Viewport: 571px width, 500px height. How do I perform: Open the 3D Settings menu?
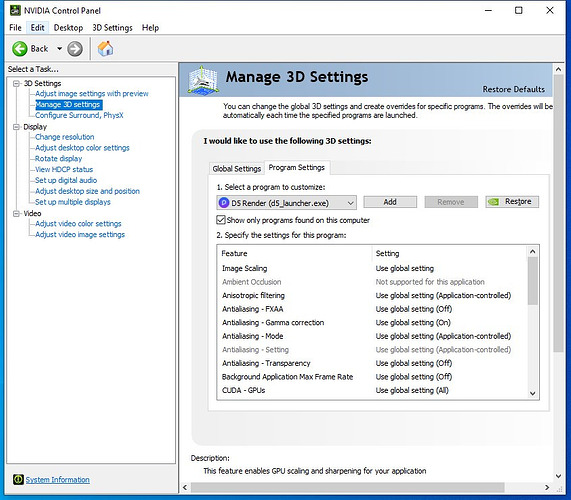[x=112, y=28]
